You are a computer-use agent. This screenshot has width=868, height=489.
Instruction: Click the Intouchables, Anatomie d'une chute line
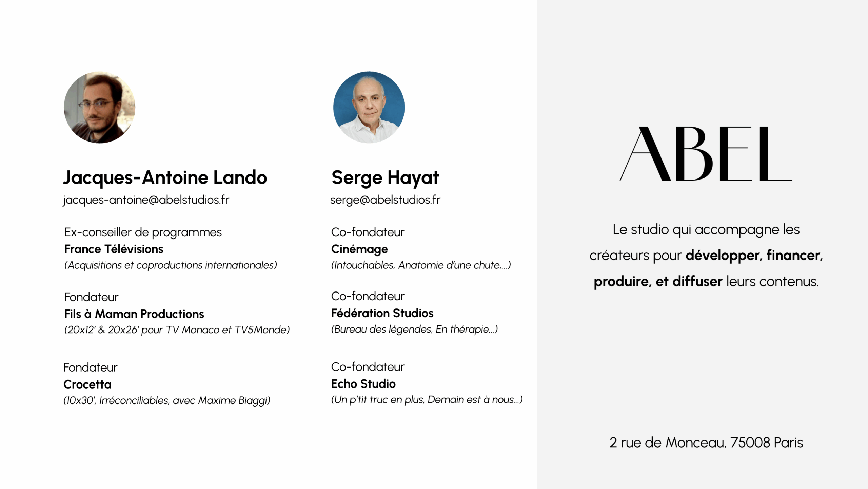coord(421,265)
